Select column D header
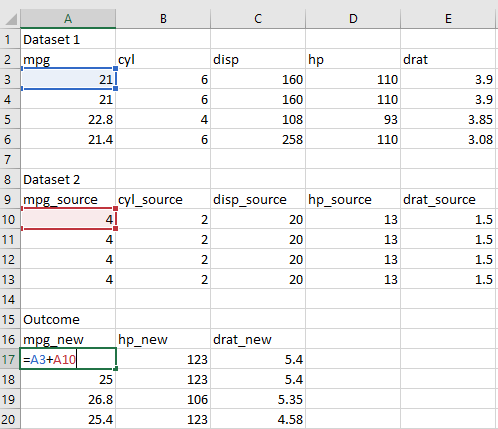Image resolution: width=498 pixels, height=429 pixels. [353, 19]
